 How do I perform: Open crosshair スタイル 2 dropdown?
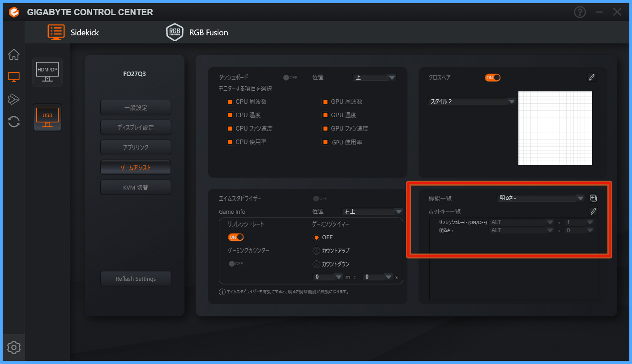tap(472, 102)
